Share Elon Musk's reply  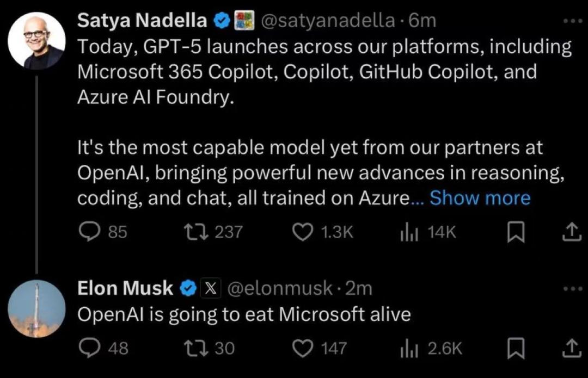568,349
